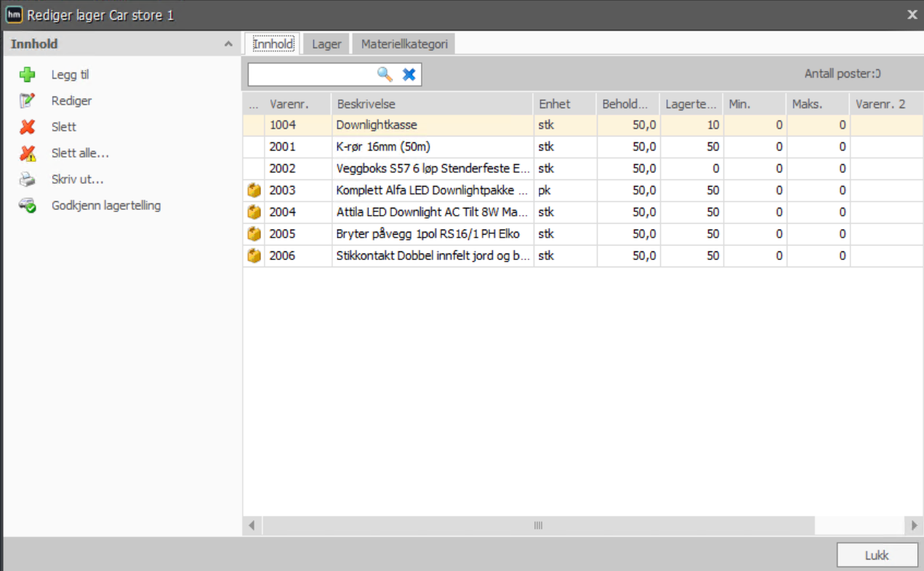The image size is (924, 571).
Task: Open the Materiellkategori tab
Action: point(404,44)
